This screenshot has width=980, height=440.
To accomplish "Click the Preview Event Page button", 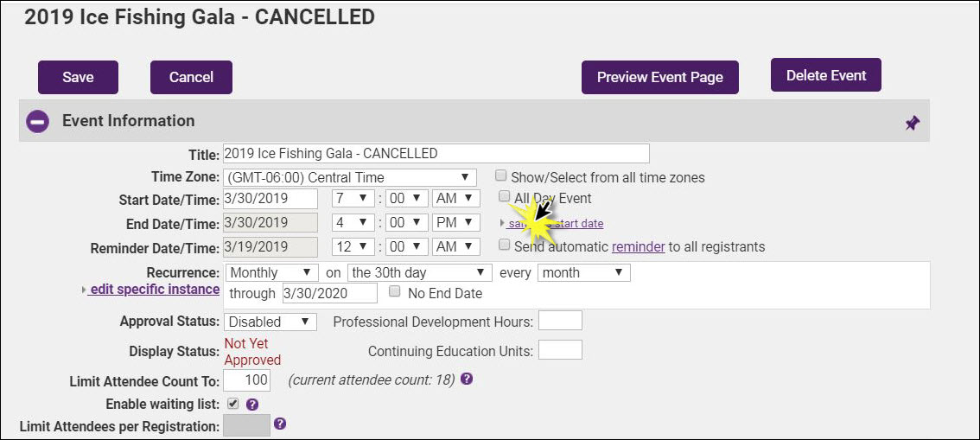I will tap(659, 77).
